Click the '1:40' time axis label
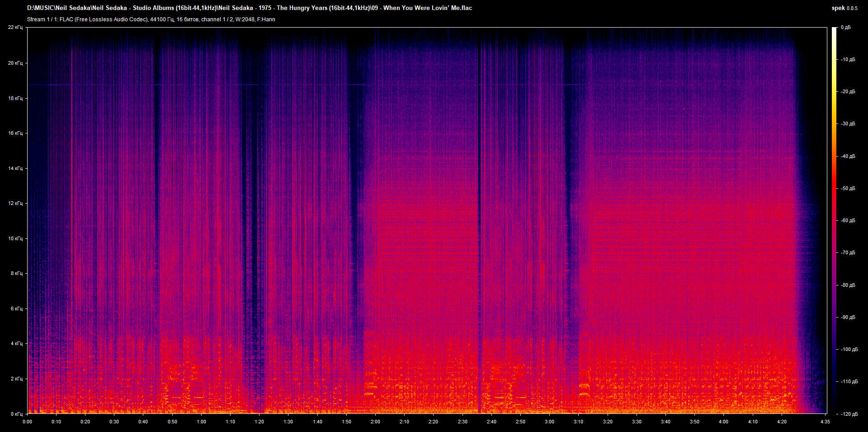Viewport: 868px width, 432px height. pos(318,422)
